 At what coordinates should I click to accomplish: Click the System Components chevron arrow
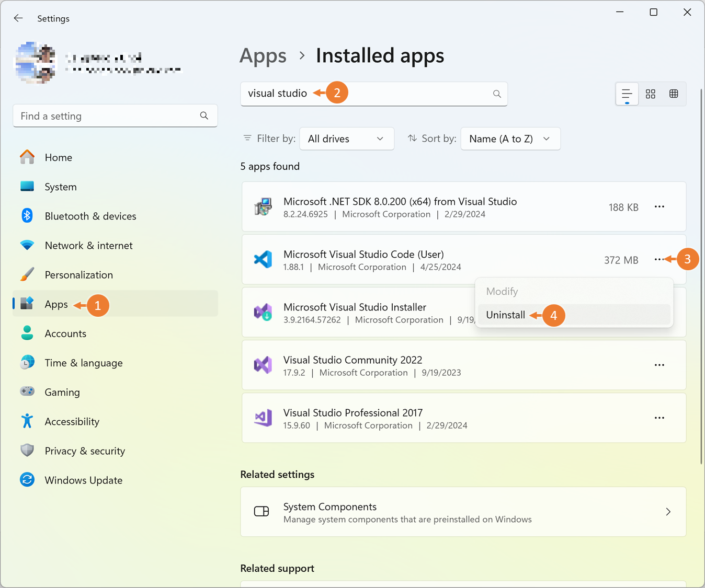(668, 512)
